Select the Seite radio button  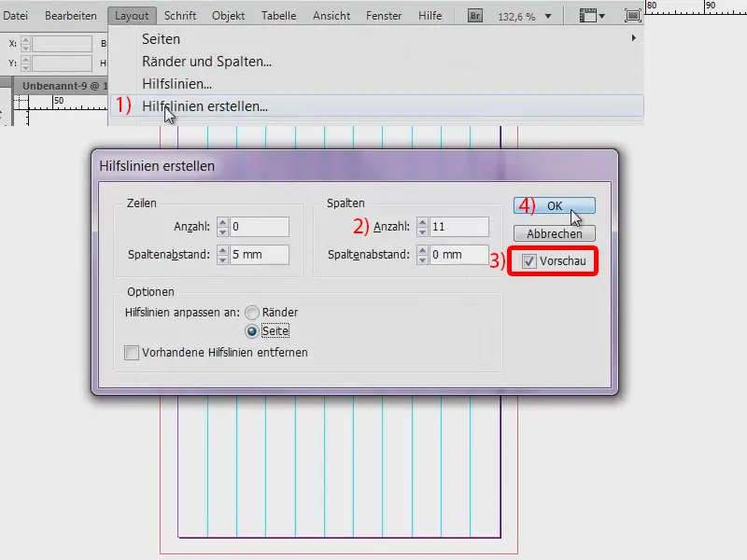(252, 331)
